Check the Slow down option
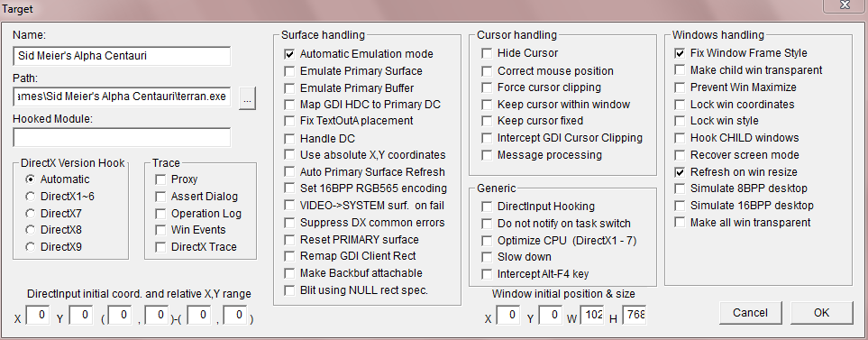The width and height of the screenshot is (868, 340). coord(487,257)
